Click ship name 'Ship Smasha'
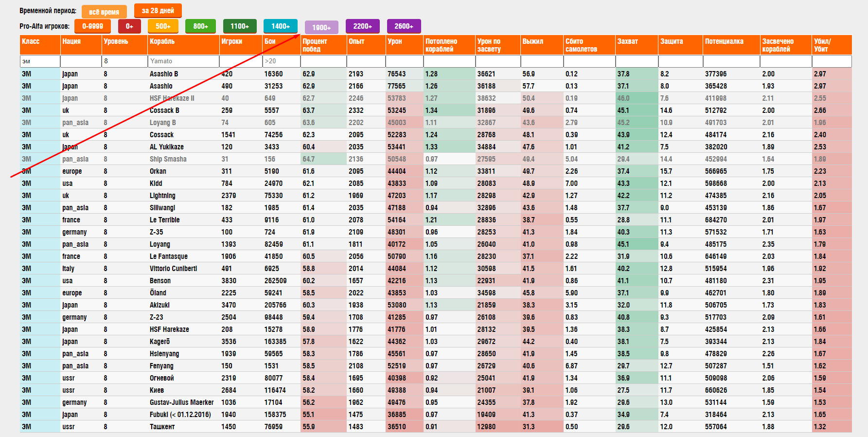 click(x=168, y=159)
